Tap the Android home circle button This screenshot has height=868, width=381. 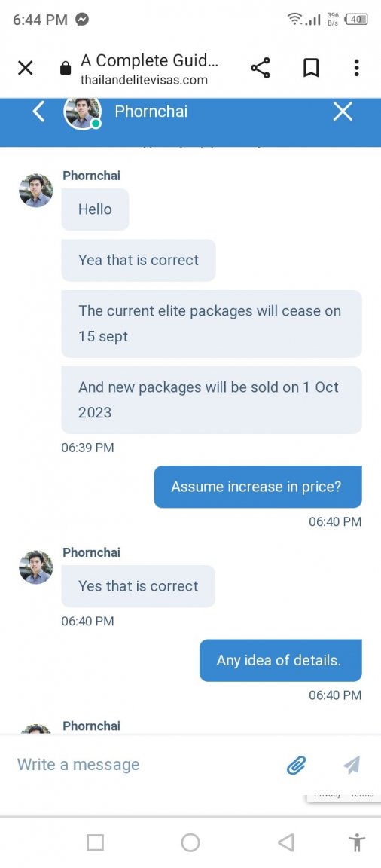point(190,842)
